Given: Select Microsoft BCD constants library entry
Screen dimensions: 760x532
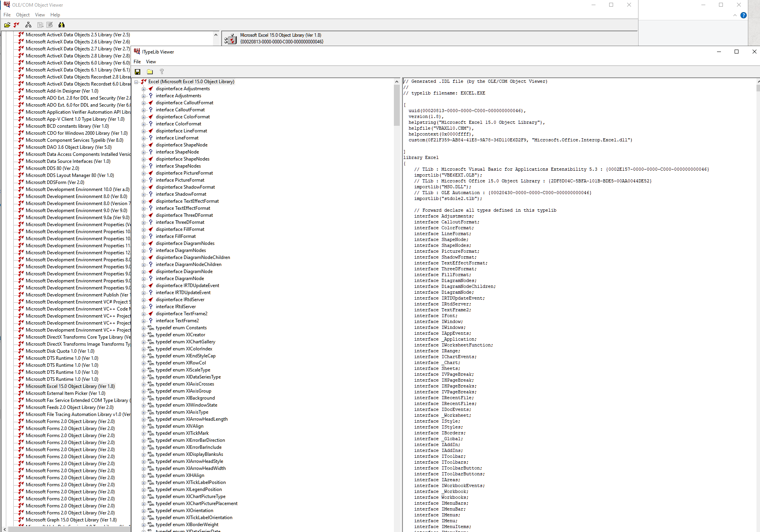Looking at the screenshot, I should click(67, 126).
